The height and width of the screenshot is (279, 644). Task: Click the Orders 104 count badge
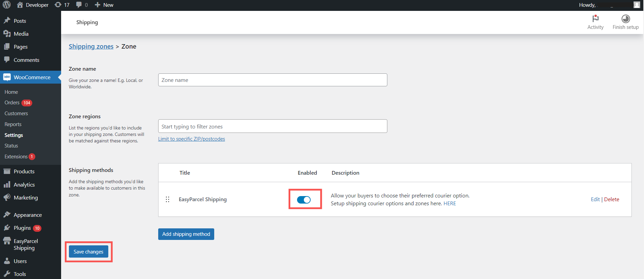(x=27, y=103)
